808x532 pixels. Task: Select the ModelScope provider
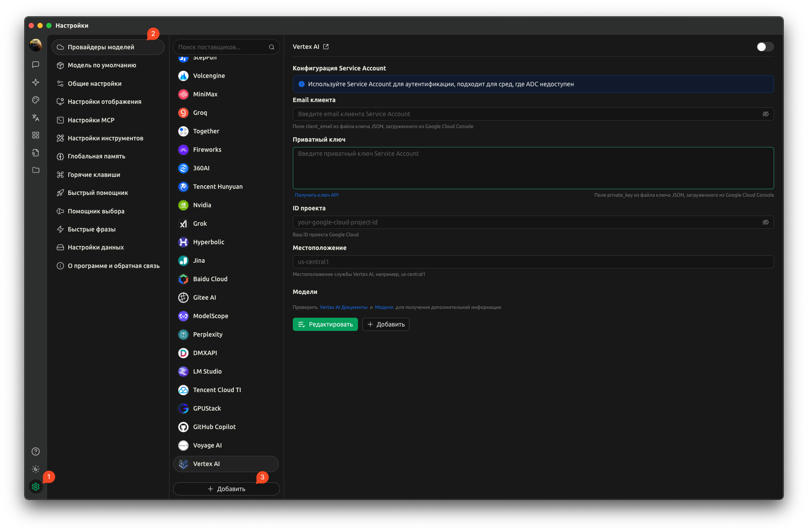click(x=226, y=316)
